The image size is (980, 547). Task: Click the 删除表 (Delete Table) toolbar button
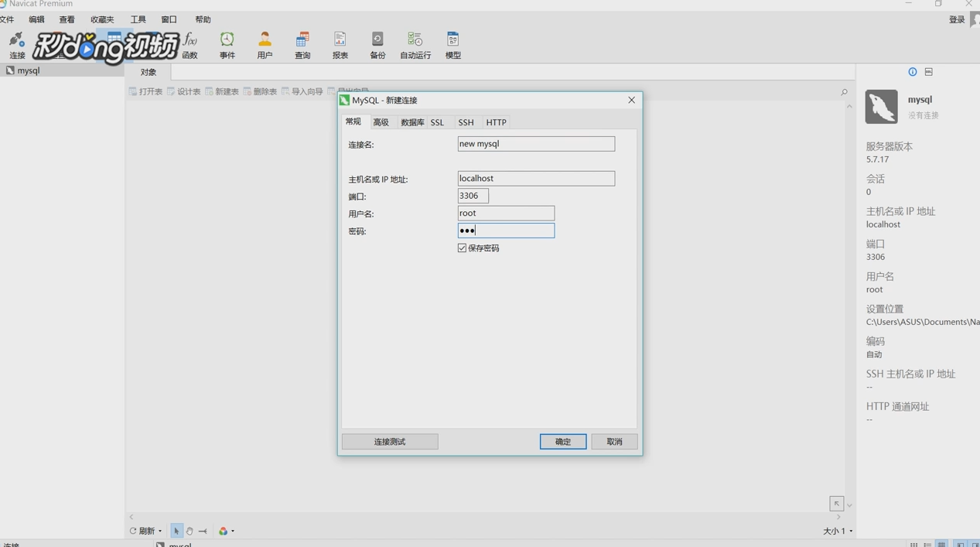260,91
